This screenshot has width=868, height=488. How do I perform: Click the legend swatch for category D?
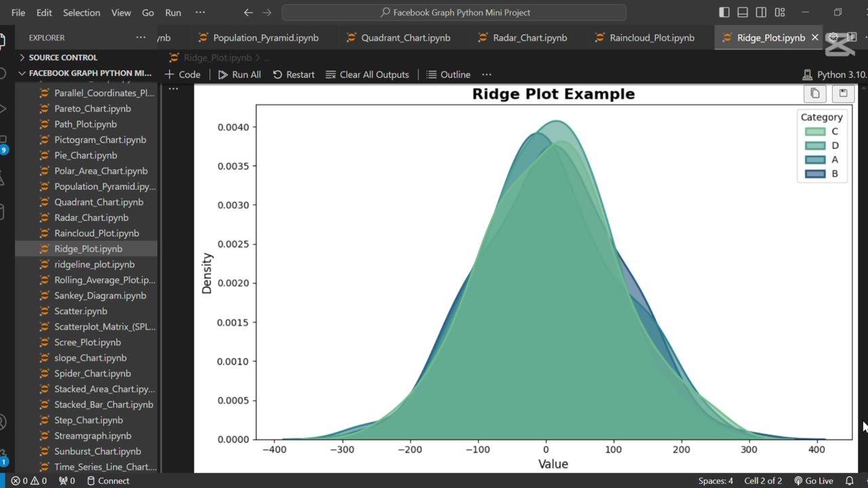pyautogui.click(x=815, y=146)
